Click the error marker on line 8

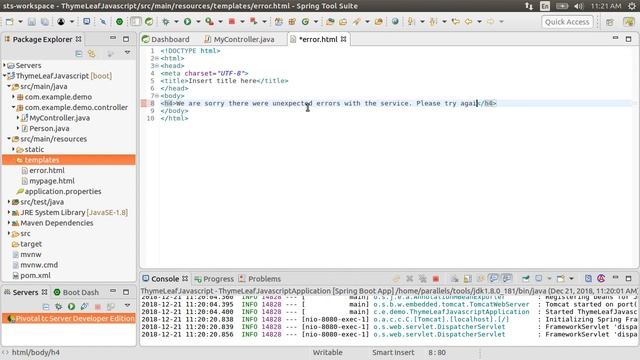(143, 103)
